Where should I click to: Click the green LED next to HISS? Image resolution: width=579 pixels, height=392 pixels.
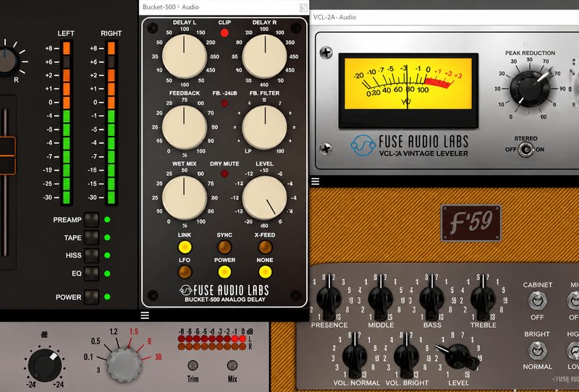tap(107, 255)
